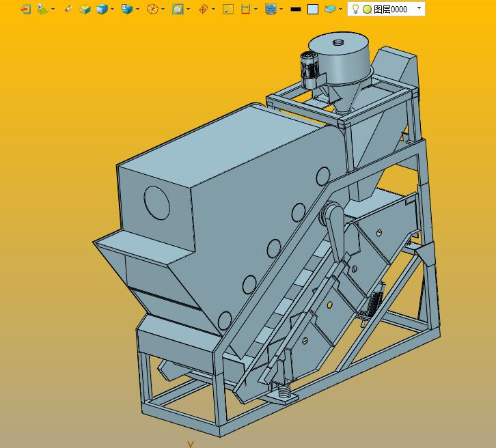Click the red pencil eraser icon
Image resolution: width=496 pixels, height=448 pixels.
tap(68, 9)
